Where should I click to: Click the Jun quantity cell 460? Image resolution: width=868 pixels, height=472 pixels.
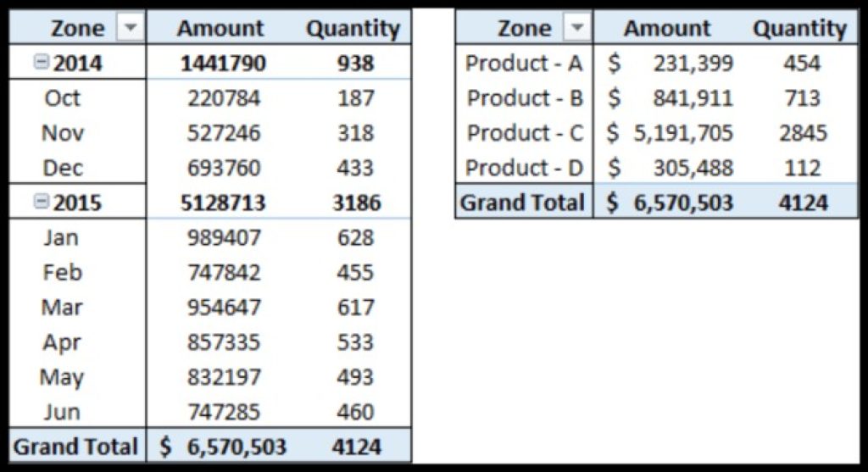point(355,412)
